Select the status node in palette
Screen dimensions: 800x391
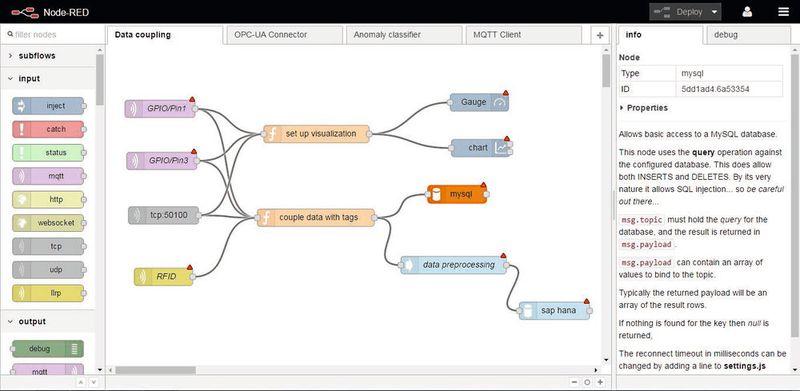(x=48, y=153)
